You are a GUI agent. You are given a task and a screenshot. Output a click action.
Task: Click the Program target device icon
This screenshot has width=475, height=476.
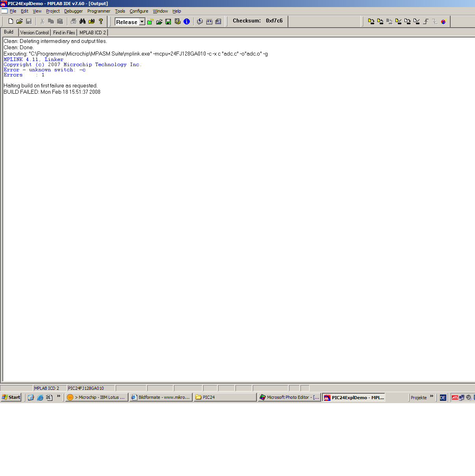click(x=371, y=21)
